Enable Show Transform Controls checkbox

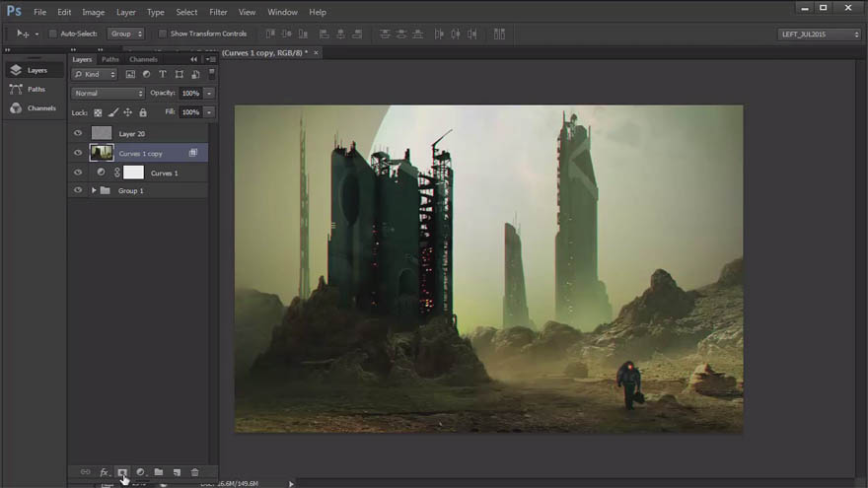tap(162, 34)
